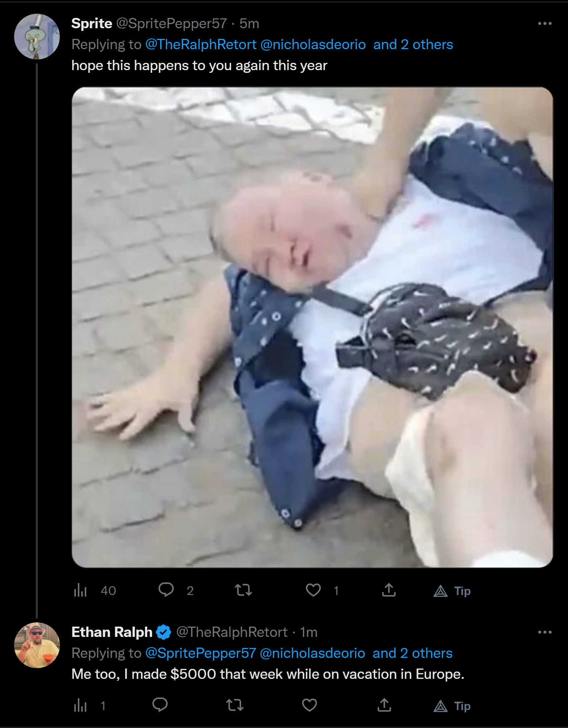Open @SpritePepper57 mention in Ethan's reply
The image size is (568, 728).
coord(201,653)
